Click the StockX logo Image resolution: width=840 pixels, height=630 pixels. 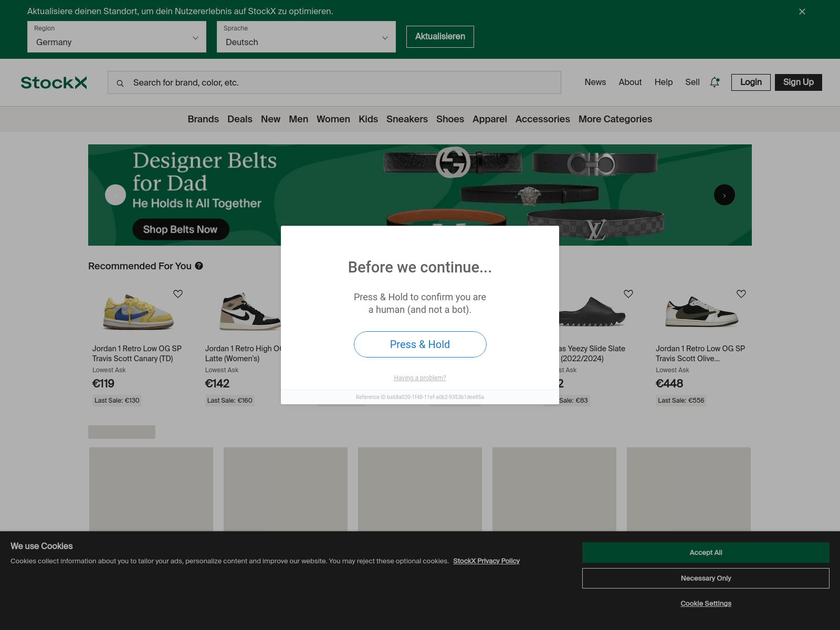click(54, 82)
